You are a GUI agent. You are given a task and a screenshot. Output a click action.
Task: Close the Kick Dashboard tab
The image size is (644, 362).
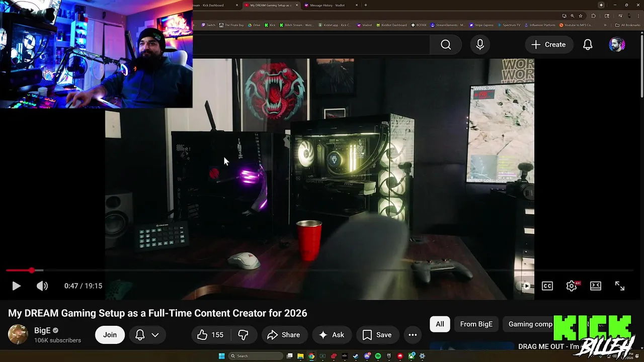pyautogui.click(x=237, y=5)
